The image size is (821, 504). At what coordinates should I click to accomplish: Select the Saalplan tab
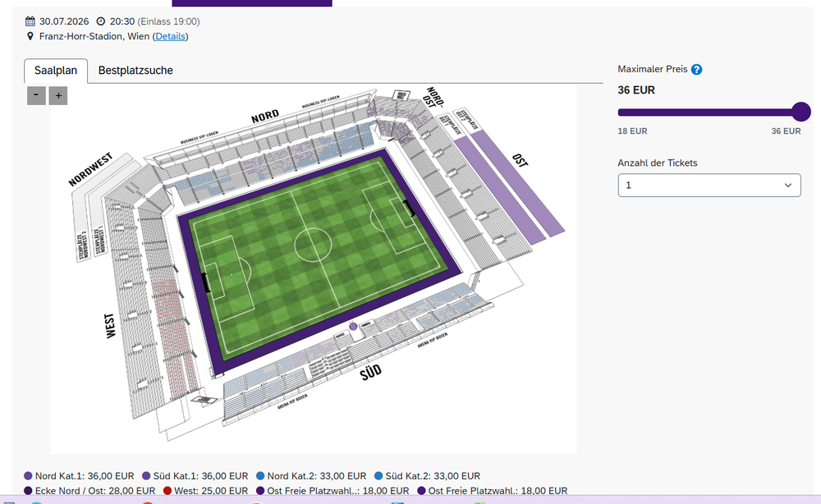[x=56, y=71]
